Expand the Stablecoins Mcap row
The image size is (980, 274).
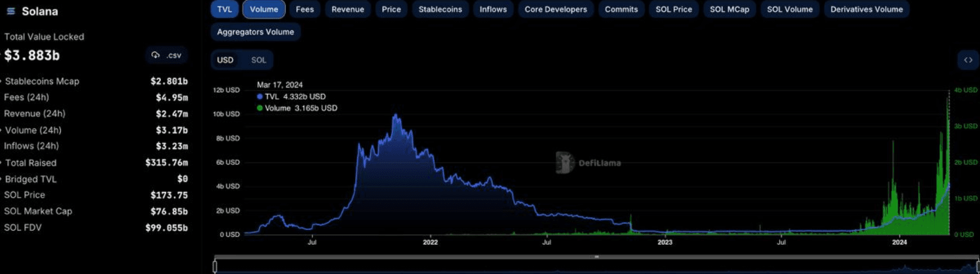pos(2,82)
